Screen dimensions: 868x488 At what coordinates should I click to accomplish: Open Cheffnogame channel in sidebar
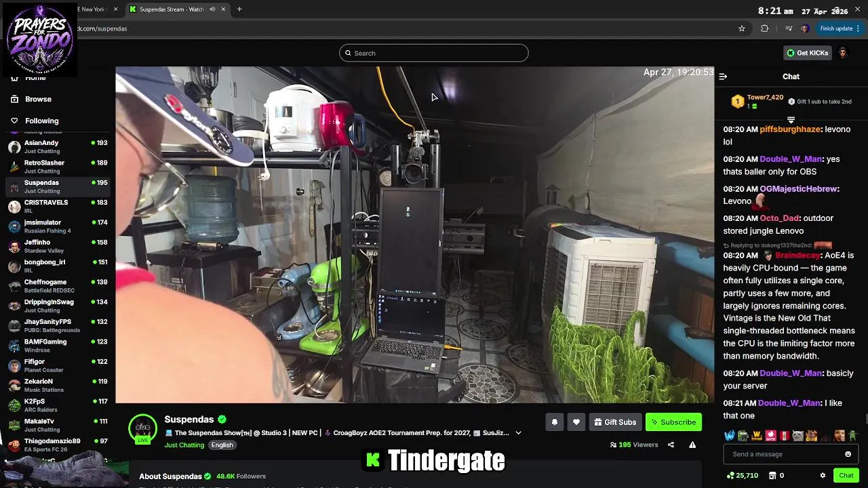(x=58, y=286)
